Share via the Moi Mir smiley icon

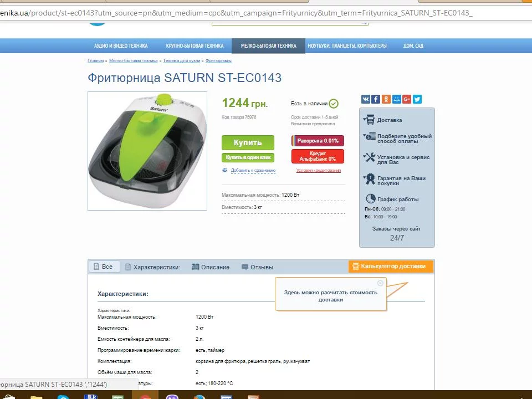click(396, 99)
